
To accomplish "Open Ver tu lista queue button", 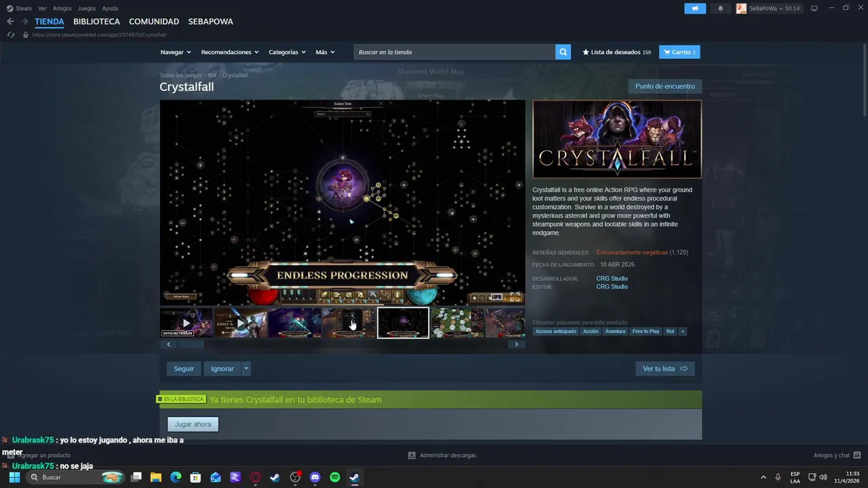I will pyautogui.click(x=665, y=369).
